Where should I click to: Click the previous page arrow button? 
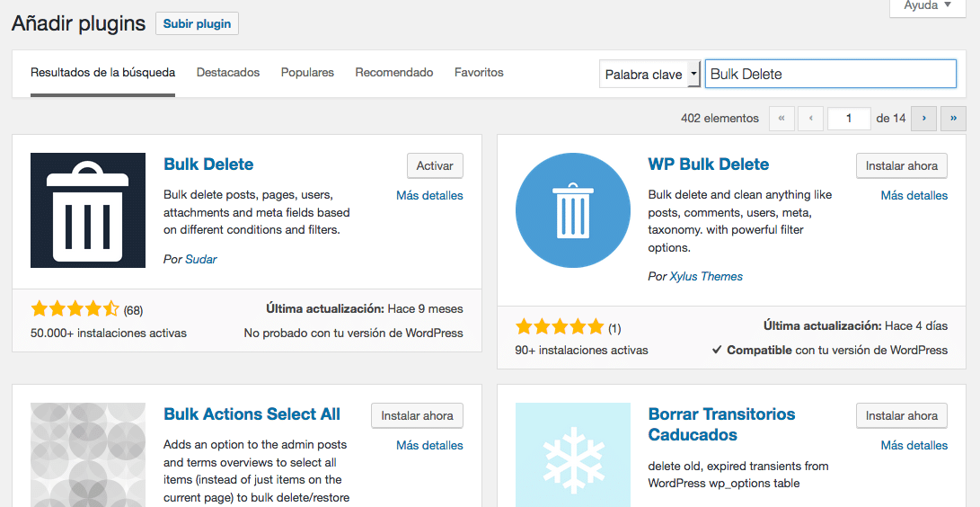click(x=811, y=119)
